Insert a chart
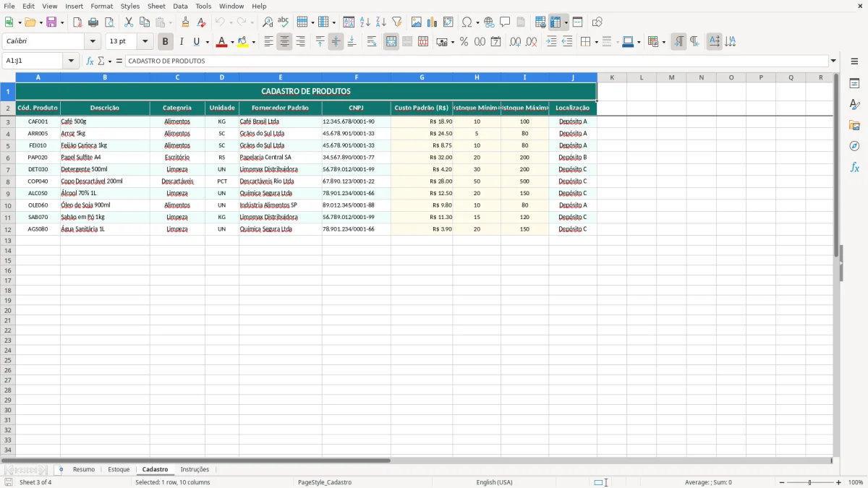Image resolution: width=868 pixels, height=488 pixels. tap(433, 22)
